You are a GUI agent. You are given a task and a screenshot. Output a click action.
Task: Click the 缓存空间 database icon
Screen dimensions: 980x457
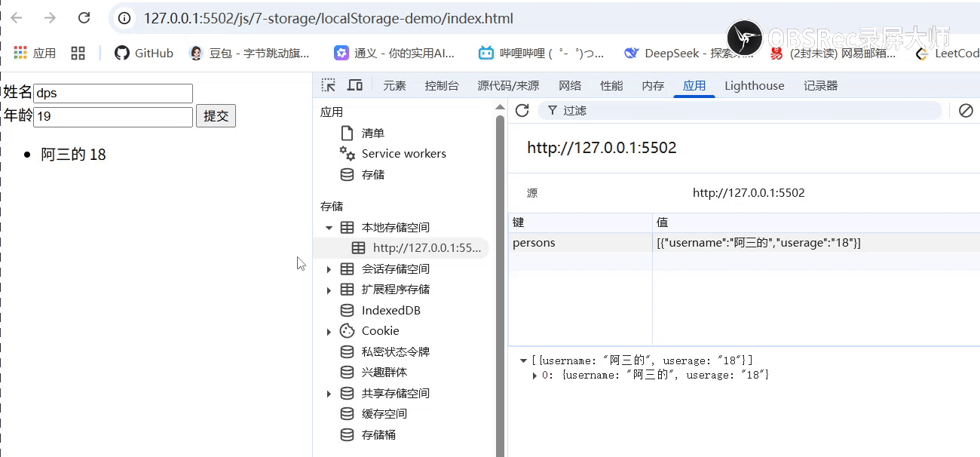[348, 414]
